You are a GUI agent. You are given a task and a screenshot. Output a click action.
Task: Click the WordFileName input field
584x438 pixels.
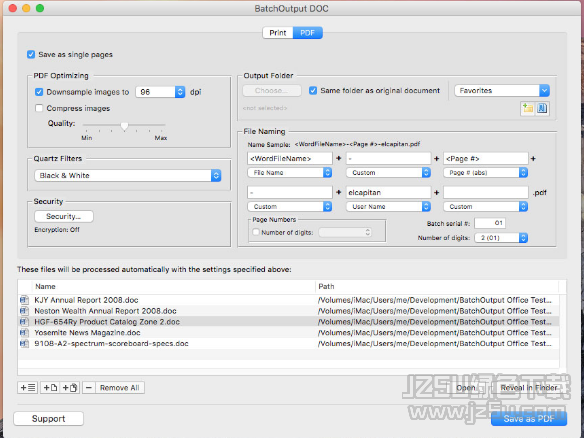[x=290, y=158]
